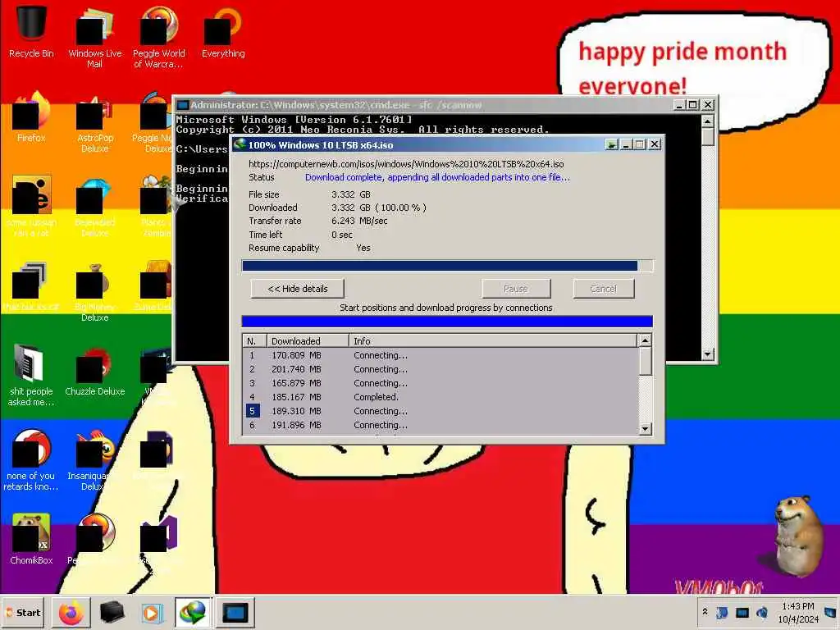Minimize the cmd window
The height and width of the screenshot is (630, 840).
(x=678, y=105)
